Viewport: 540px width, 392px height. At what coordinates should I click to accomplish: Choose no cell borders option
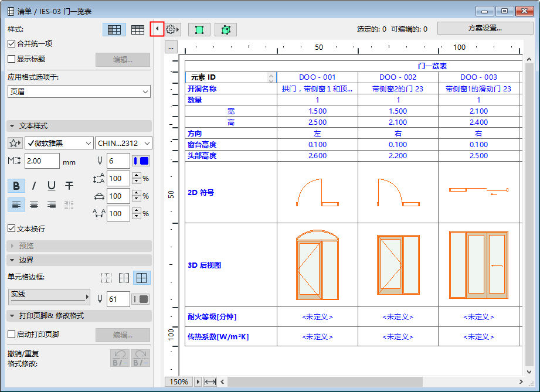[106, 278]
